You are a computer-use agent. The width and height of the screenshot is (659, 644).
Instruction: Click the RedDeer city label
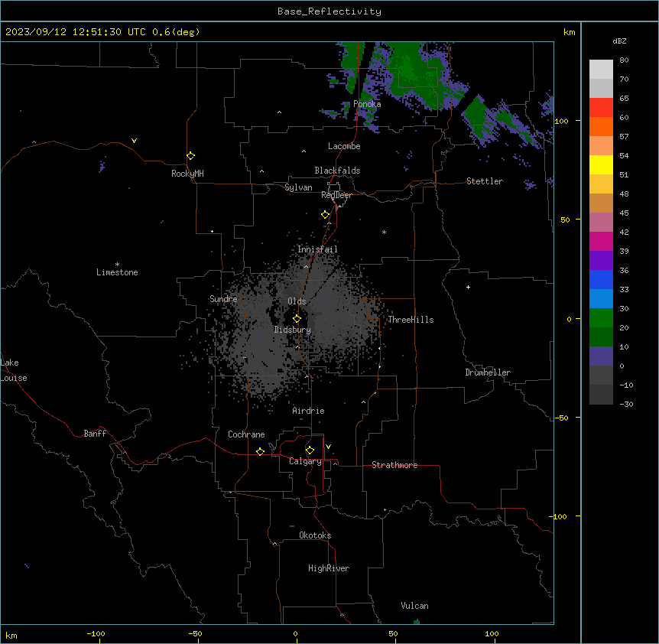point(336,195)
